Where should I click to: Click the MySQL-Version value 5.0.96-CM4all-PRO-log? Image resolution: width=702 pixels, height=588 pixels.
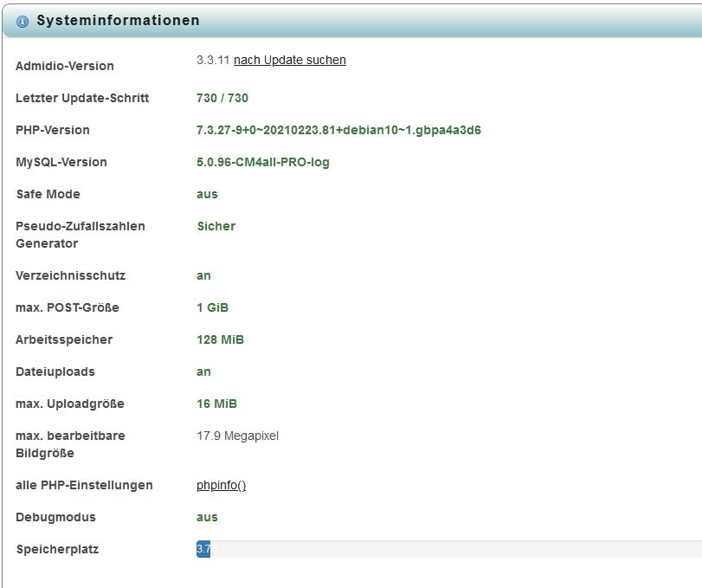coord(262,162)
